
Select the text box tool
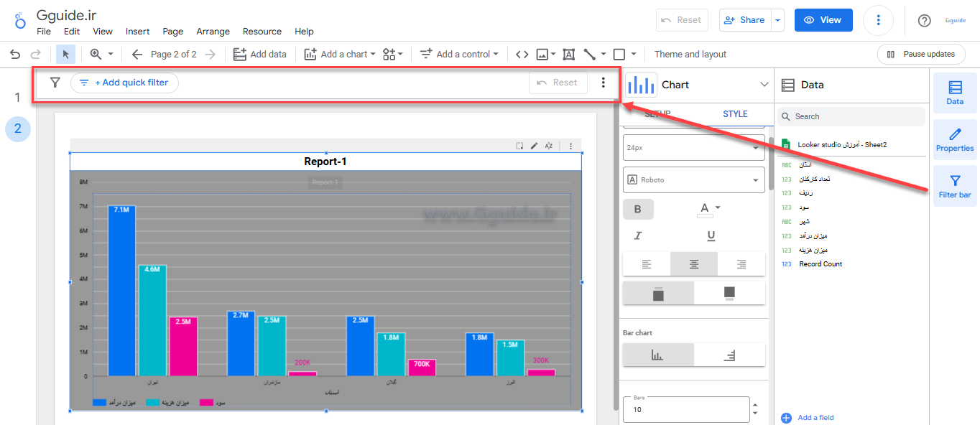pos(568,55)
